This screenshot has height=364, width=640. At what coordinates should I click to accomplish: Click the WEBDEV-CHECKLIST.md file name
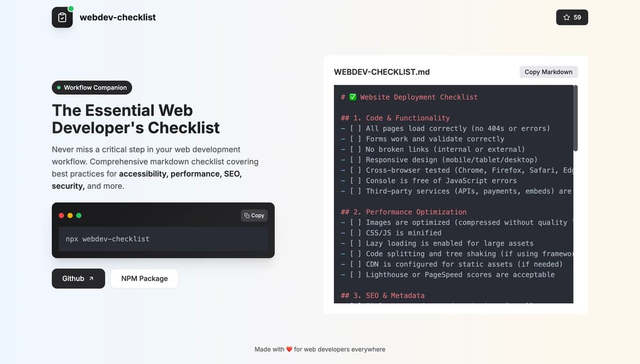(x=381, y=72)
